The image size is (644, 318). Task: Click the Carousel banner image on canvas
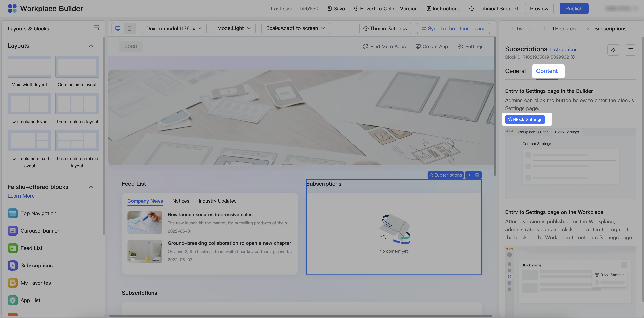click(301, 117)
